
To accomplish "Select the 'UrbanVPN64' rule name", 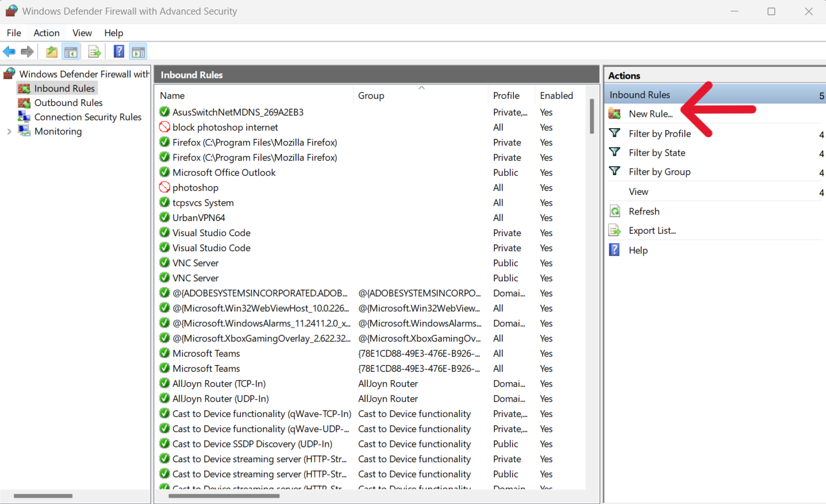I will coord(199,218).
